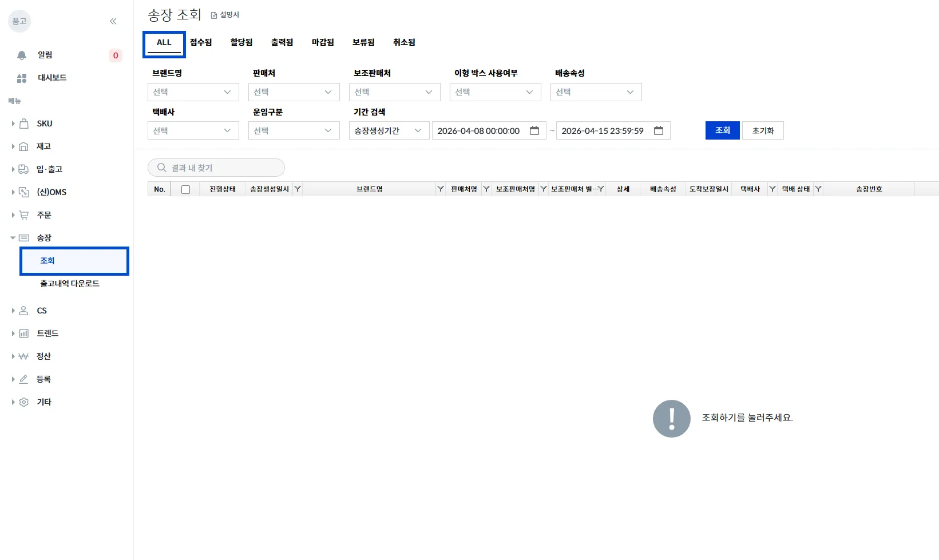This screenshot has height=560, width=939.
Task: Switch to the ALL tab
Action: (x=164, y=43)
